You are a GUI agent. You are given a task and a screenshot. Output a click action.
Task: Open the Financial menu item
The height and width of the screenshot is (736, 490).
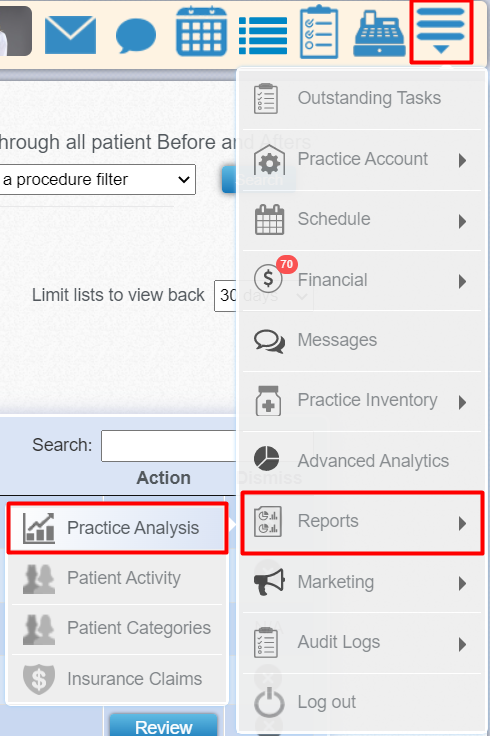[362, 280]
